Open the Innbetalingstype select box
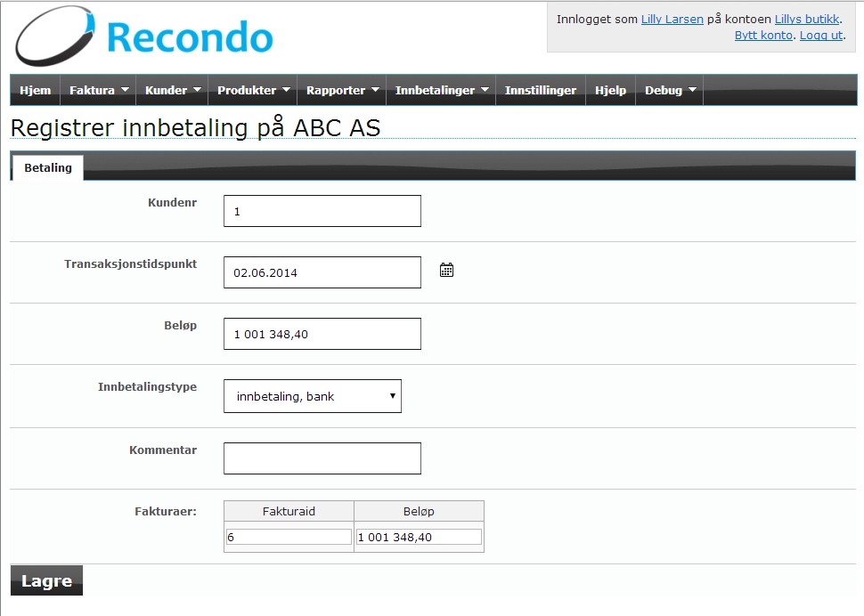 pos(313,396)
